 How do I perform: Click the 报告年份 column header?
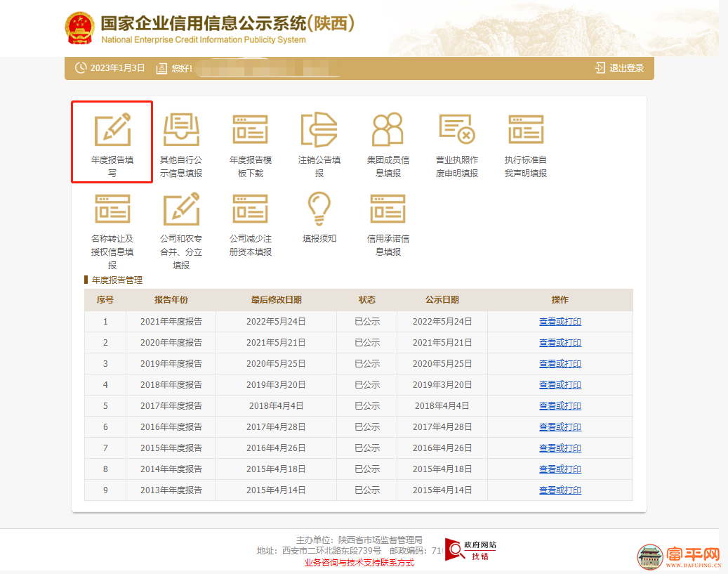point(171,300)
